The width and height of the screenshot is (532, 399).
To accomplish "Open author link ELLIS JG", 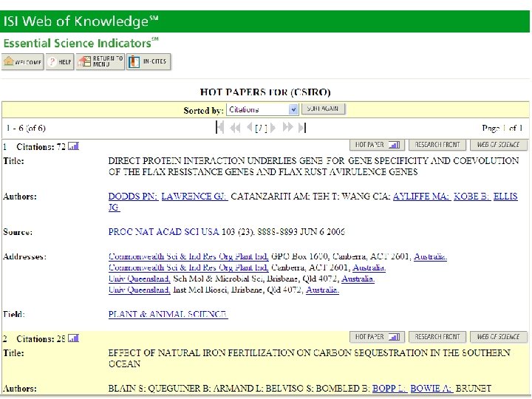I will tap(505, 197).
